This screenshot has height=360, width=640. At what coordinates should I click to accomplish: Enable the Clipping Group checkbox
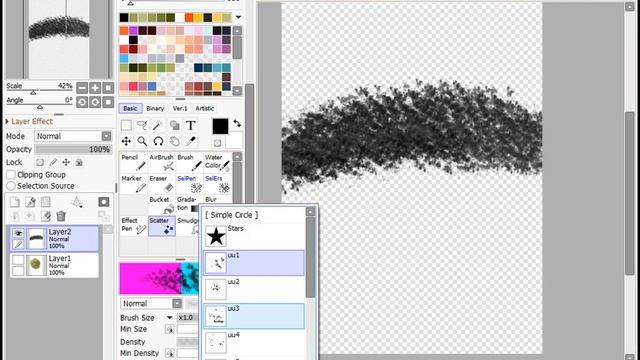(11, 175)
